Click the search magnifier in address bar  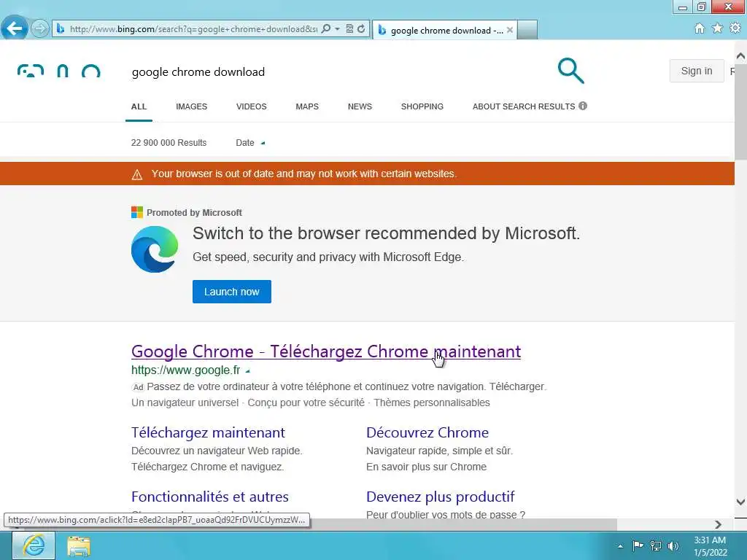326,28
